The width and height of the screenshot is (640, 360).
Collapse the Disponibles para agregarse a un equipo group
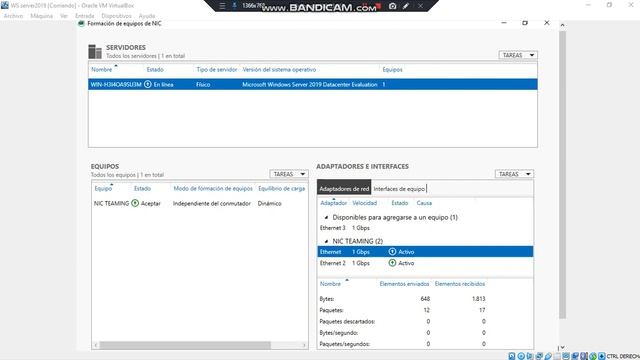(326, 217)
